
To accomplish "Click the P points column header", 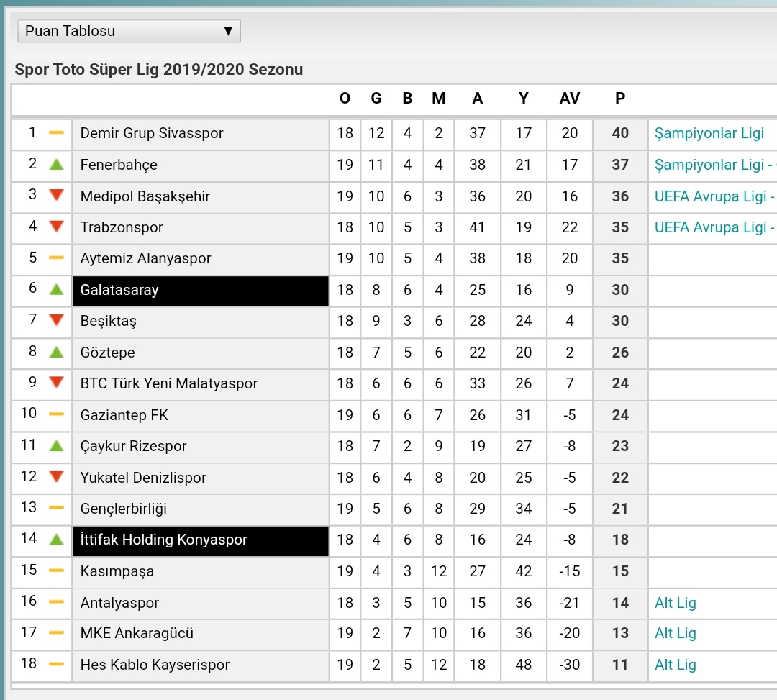I will point(620,98).
